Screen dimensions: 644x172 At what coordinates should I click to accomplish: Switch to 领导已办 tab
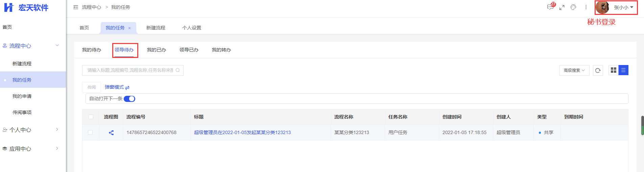click(x=189, y=50)
